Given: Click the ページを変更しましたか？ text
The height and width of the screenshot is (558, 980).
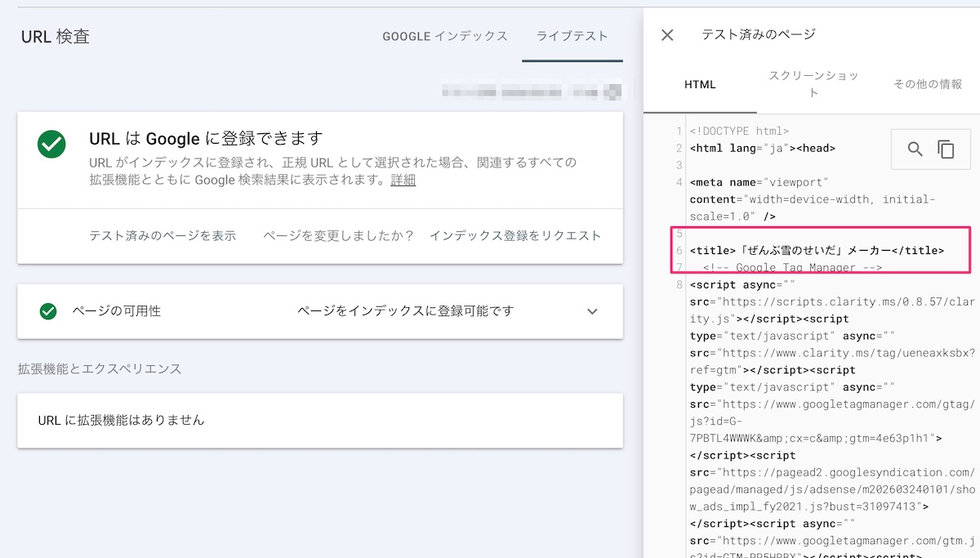Looking at the screenshot, I should click(x=338, y=235).
